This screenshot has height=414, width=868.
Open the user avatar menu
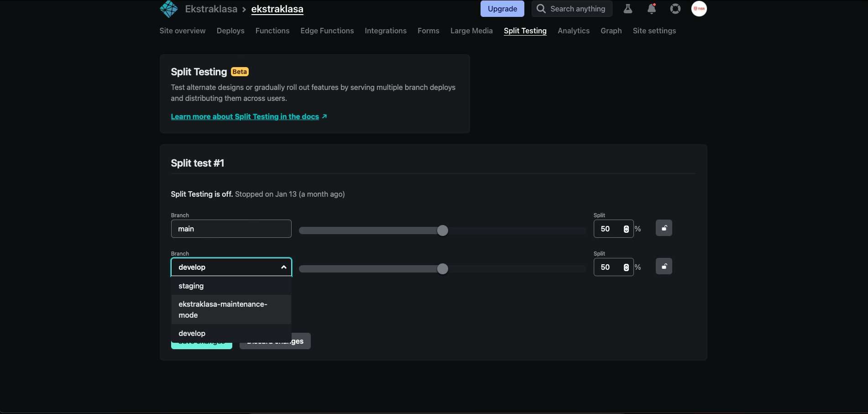[x=699, y=9]
